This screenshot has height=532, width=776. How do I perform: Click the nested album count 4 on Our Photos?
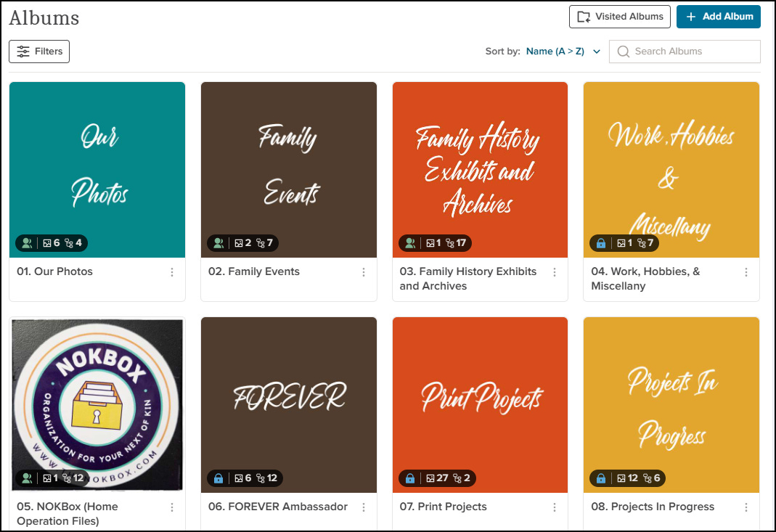[x=73, y=243]
